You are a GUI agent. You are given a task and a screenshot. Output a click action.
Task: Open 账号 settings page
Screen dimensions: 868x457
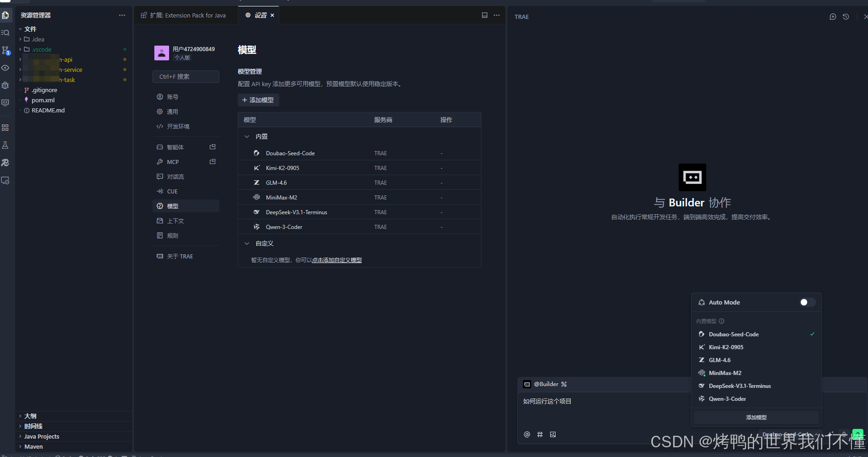(x=186, y=97)
